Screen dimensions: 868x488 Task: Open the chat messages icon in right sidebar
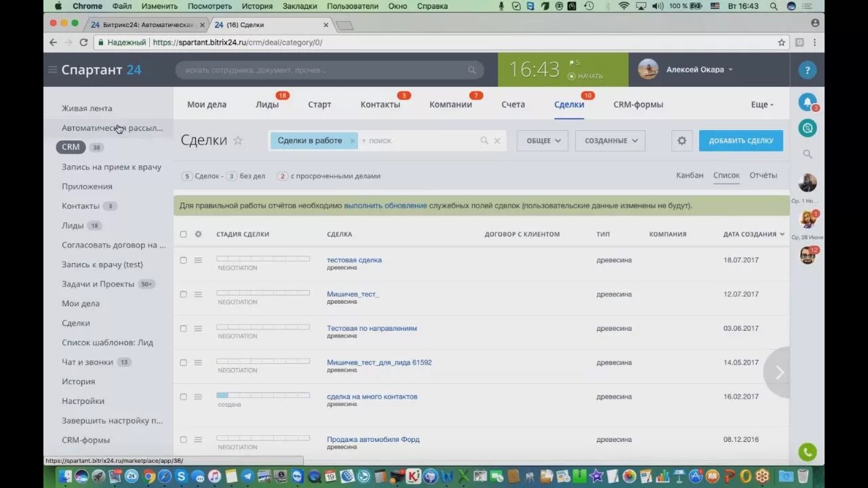(807, 128)
